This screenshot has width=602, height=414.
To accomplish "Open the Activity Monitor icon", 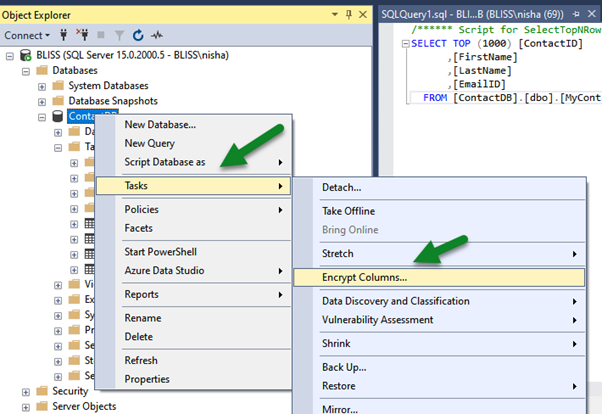I will 155,35.
